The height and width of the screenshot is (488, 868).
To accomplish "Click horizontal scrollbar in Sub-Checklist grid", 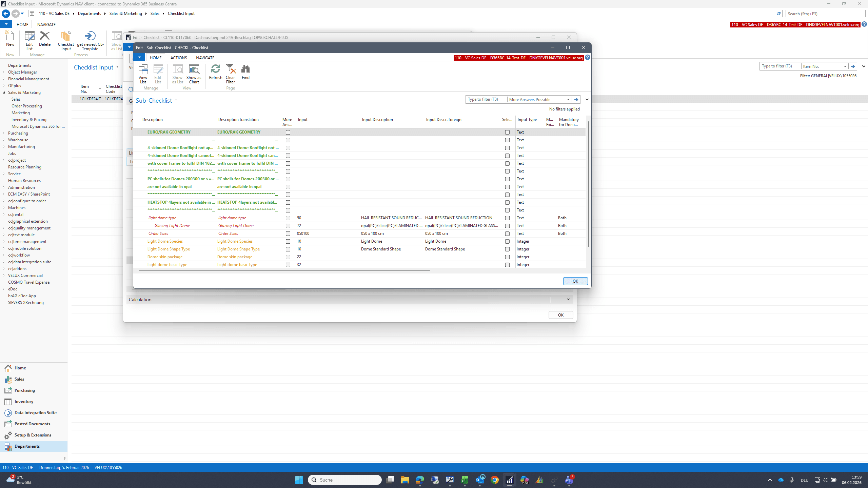I will 284,271.
